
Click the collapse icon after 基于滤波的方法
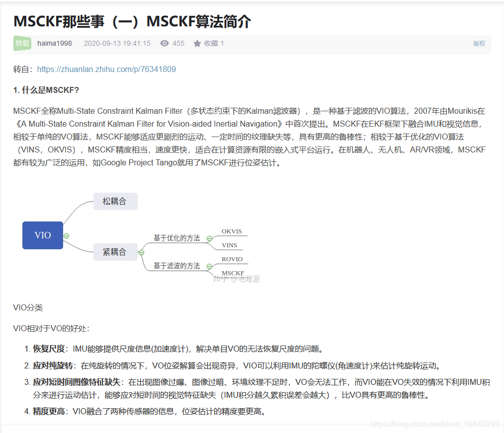coord(210,265)
